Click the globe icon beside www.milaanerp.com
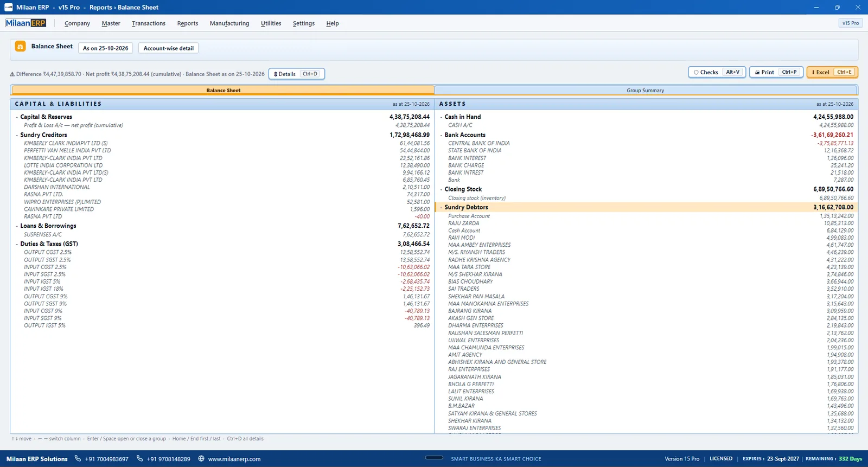Viewport: 868px width, 467px height. point(201,458)
